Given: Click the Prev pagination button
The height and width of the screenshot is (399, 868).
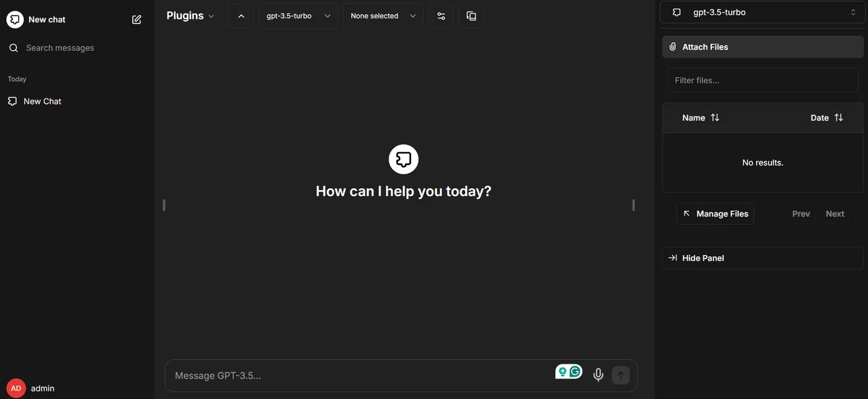Looking at the screenshot, I should [801, 214].
